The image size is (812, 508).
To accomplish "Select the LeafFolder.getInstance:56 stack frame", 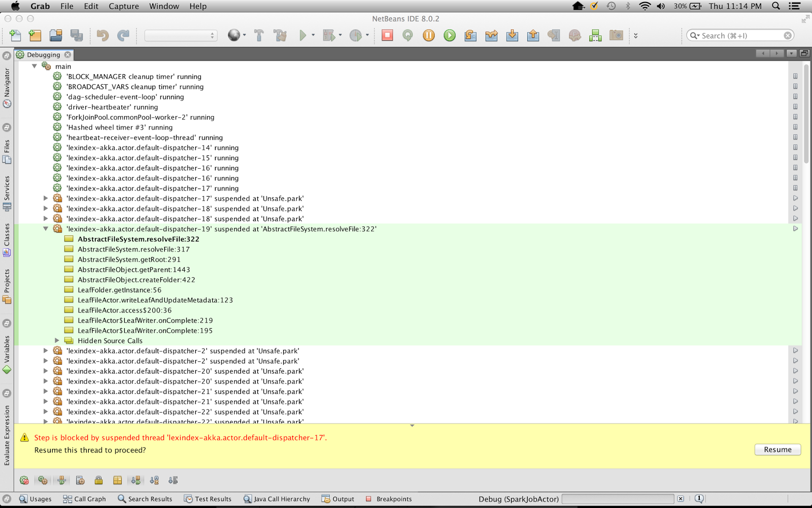I will [119, 290].
